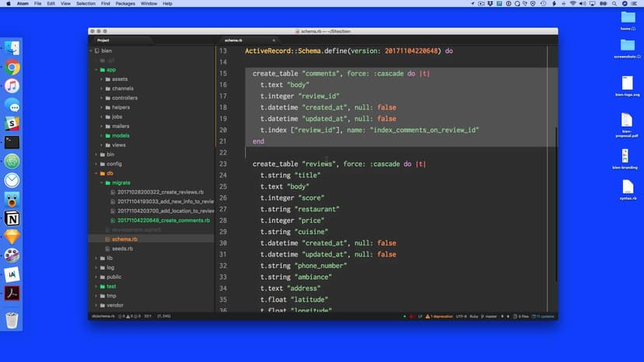Image resolution: width=644 pixels, height=362 pixels.
Task: Open Chrome from the dock
Action: pos(12,68)
